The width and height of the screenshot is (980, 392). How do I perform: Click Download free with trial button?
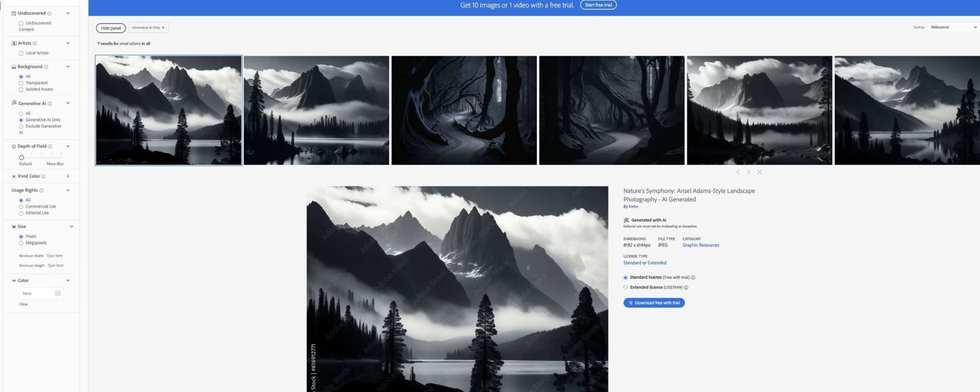click(x=654, y=303)
